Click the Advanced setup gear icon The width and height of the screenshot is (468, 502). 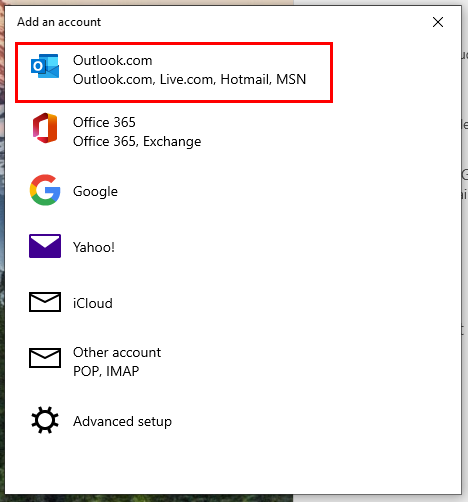tap(45, 420)
